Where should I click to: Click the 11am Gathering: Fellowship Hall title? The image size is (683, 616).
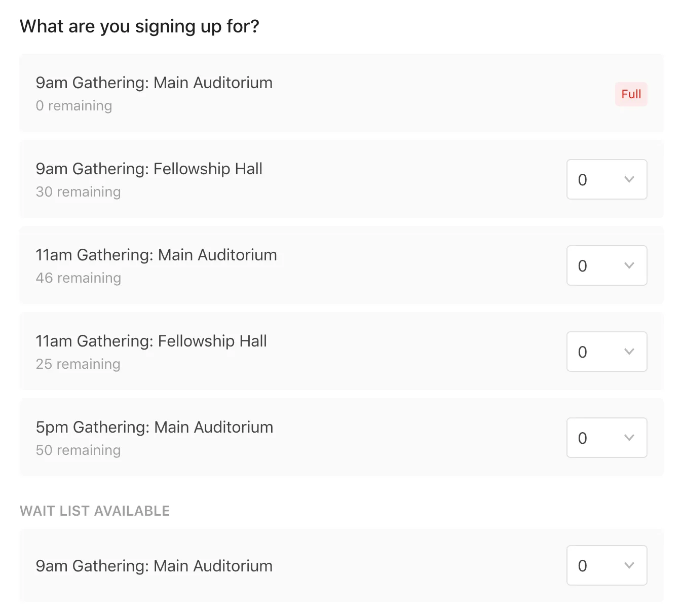pyautogui.click(x=151, y=341)
